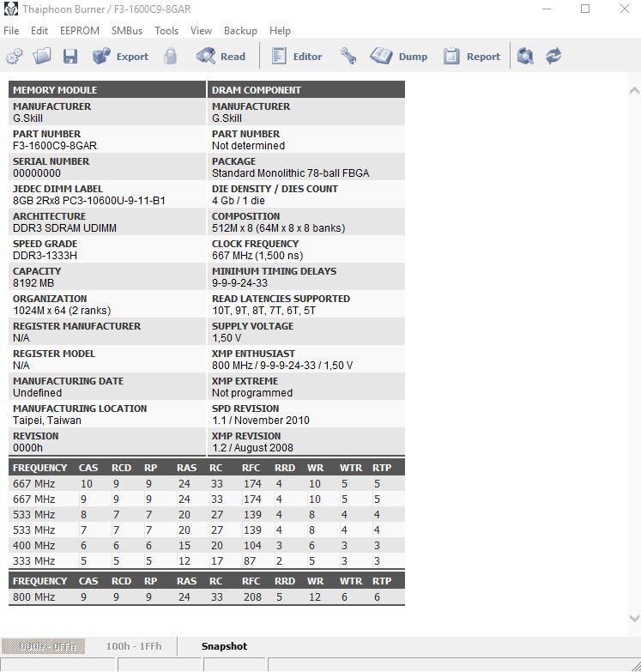Click the Read SPD toolbar button
The image size is (641, 672).
pyautogui.click(x=221, y=56)
